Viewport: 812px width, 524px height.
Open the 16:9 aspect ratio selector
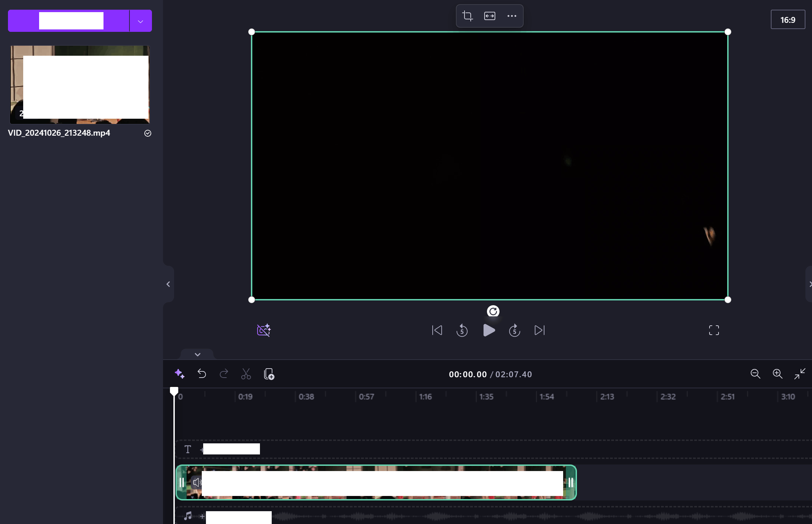click(787, 20)
